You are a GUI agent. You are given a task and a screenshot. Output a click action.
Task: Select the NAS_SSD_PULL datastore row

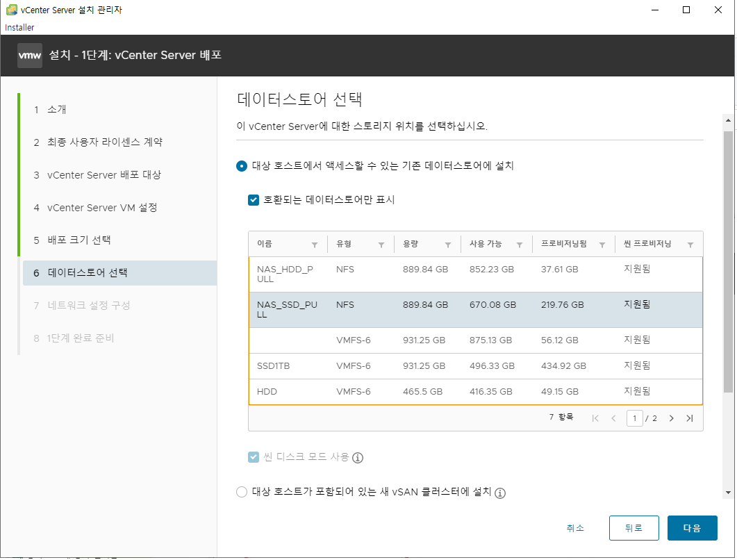coord(476,310)
